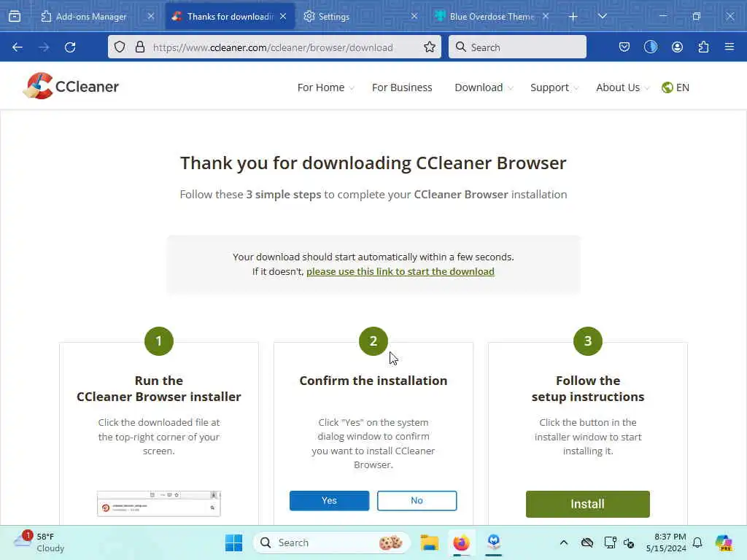Click the Yes confirmation button
Image resolution: width=747 pixels, height=560 pixels.
coord(329,500)
